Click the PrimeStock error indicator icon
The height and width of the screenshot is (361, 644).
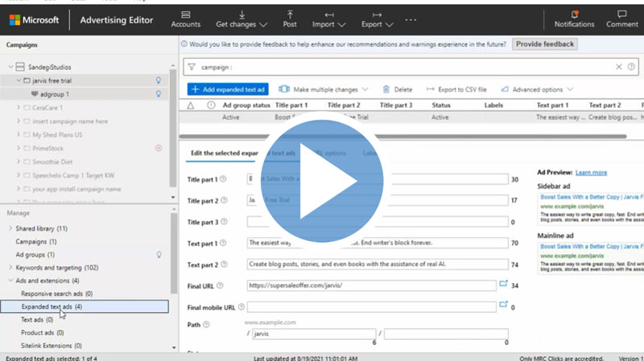159,148
